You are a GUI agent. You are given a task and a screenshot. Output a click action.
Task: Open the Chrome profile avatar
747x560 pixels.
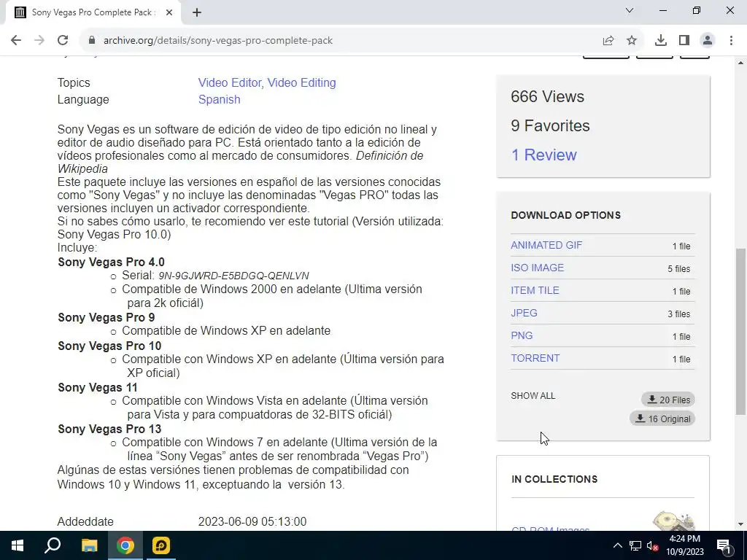point(708,41)
